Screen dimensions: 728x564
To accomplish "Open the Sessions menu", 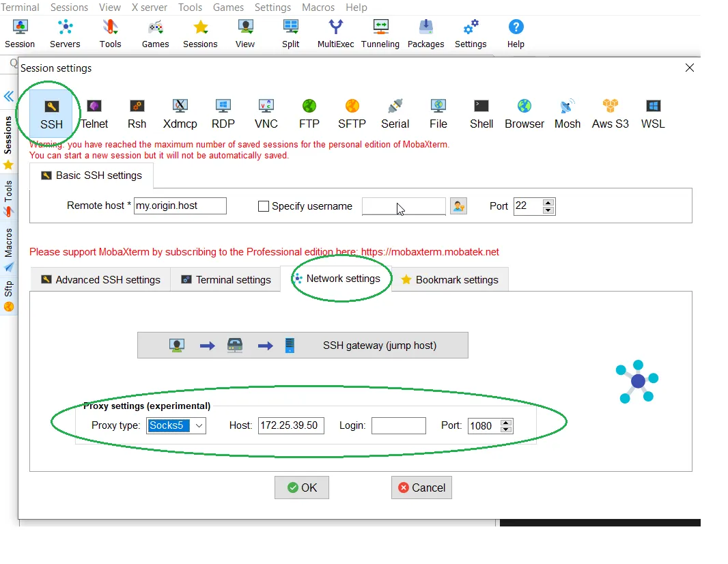I will 69,8.
